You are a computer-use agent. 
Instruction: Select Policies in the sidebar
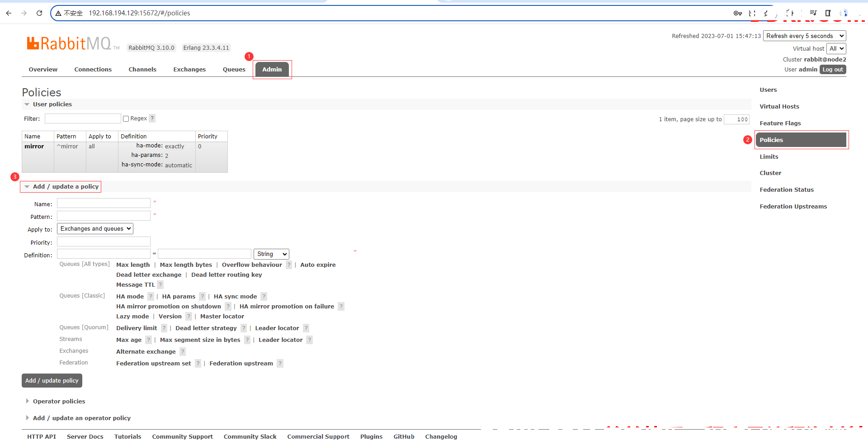point(801,140)
